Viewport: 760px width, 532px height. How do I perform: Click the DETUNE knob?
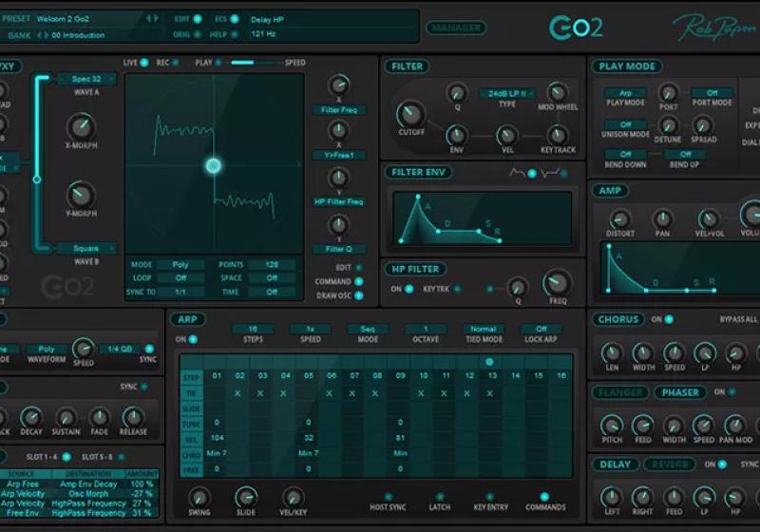coord(668,125)
